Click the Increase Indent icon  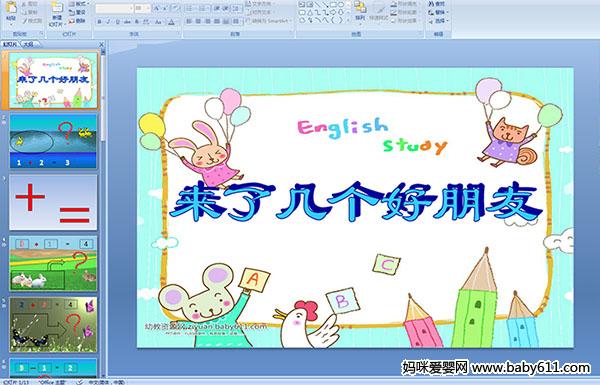click(x=225, y=8)
